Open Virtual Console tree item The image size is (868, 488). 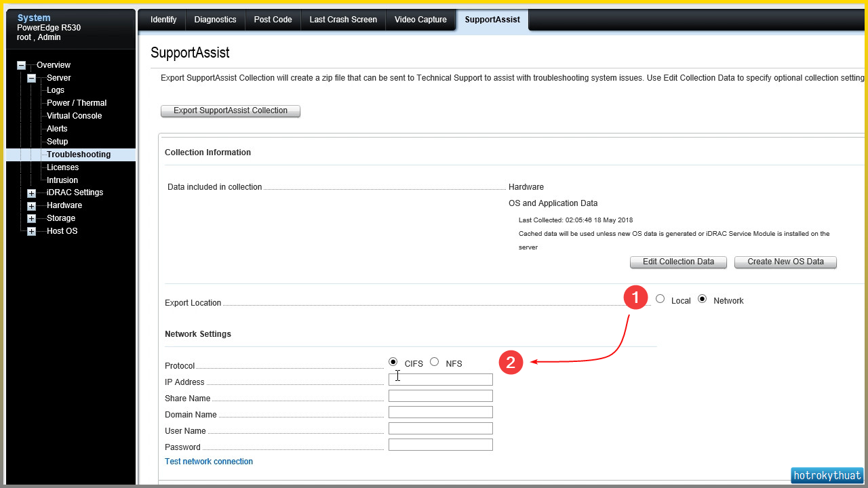[x=74, y=116]
